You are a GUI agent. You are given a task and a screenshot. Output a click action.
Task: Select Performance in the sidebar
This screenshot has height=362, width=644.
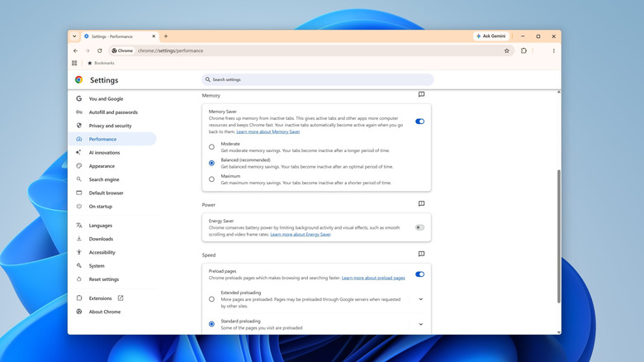click(112, 139)
